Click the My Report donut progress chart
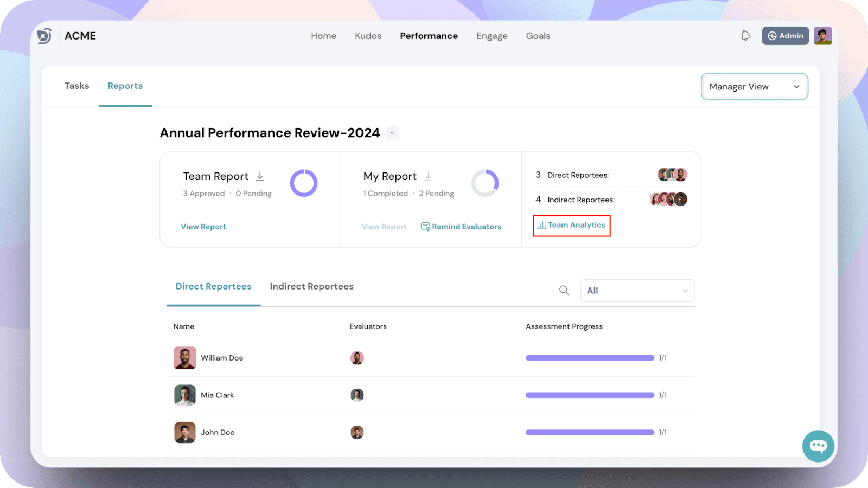Viewport: 868px width, 488px height. click(x=485, y=183)
